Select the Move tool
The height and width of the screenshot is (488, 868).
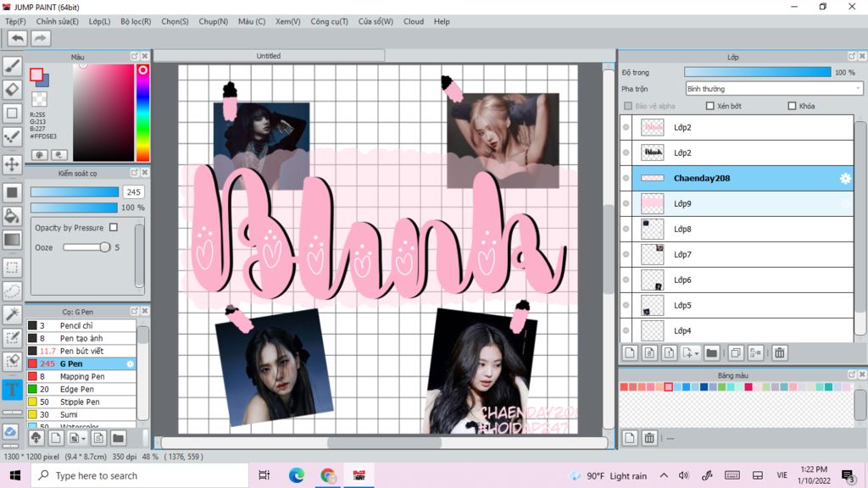(x=12, y=164)
